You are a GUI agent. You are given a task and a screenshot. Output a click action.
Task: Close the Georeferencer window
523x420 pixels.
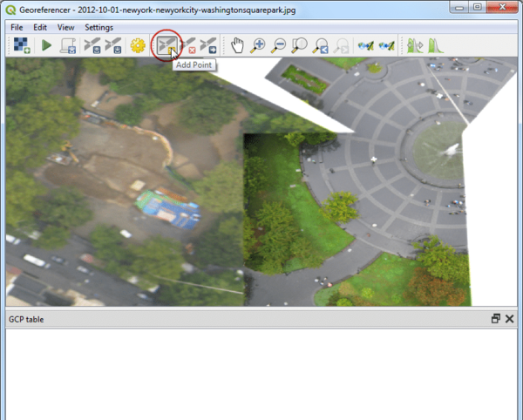pyautogui.click(x=502, y=7)
